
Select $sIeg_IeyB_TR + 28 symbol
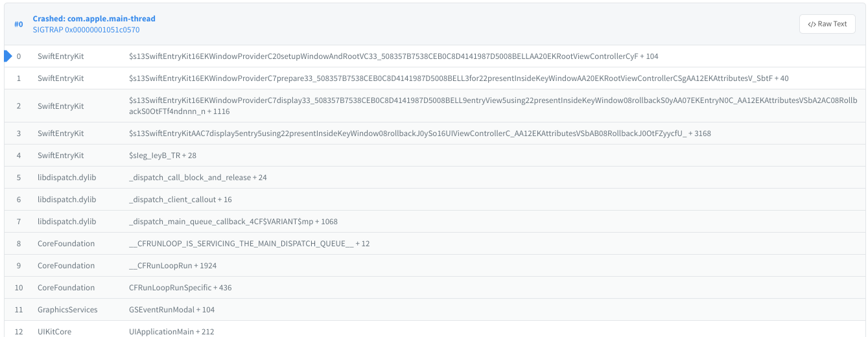[x=163, y=156]
